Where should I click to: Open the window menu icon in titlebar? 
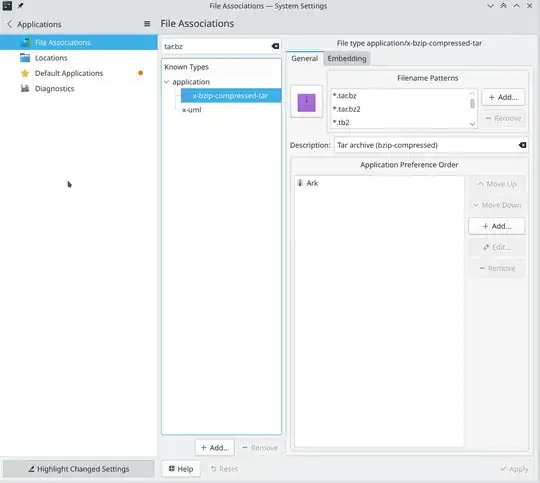pyautogui.click(x=7, y=6)
